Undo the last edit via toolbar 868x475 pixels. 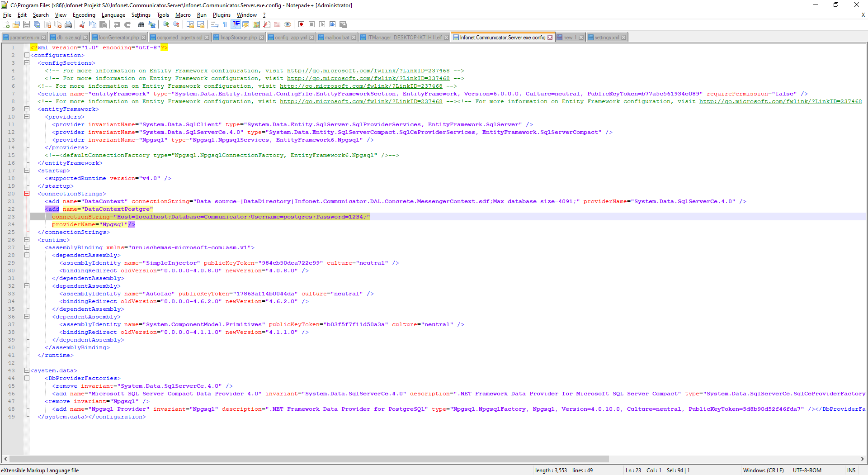coord(117,24)
